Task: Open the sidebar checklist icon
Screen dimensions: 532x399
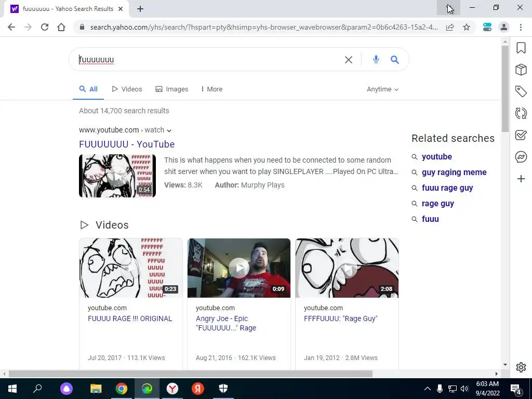Action: click(x=521, y=135)
